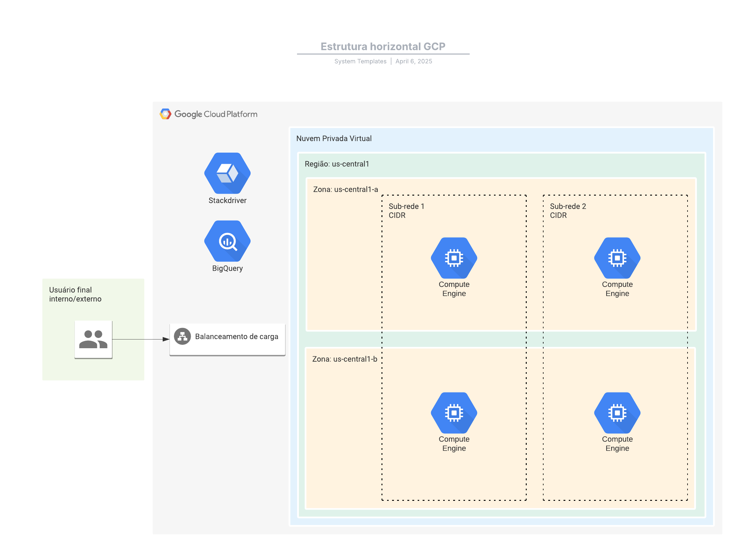The height and width of the screenshot is (560, 748).
Task: Select the end users people icon
Action: (x=93, y=339)
